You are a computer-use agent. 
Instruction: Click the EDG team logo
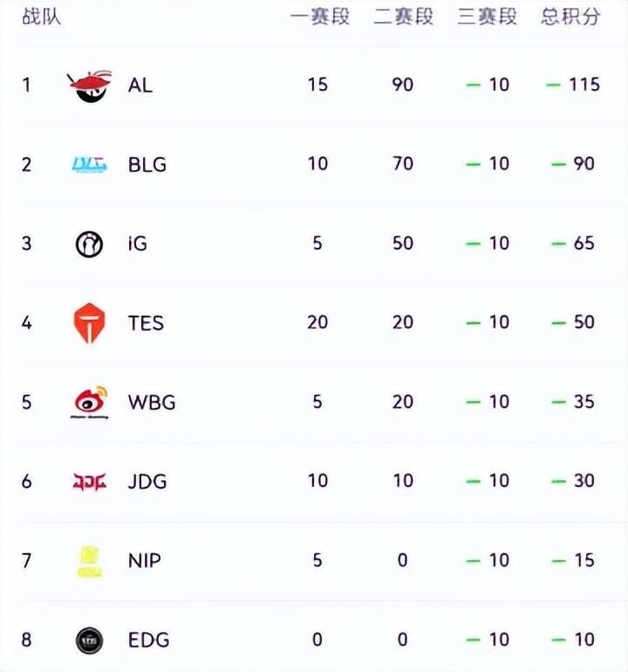90,640
